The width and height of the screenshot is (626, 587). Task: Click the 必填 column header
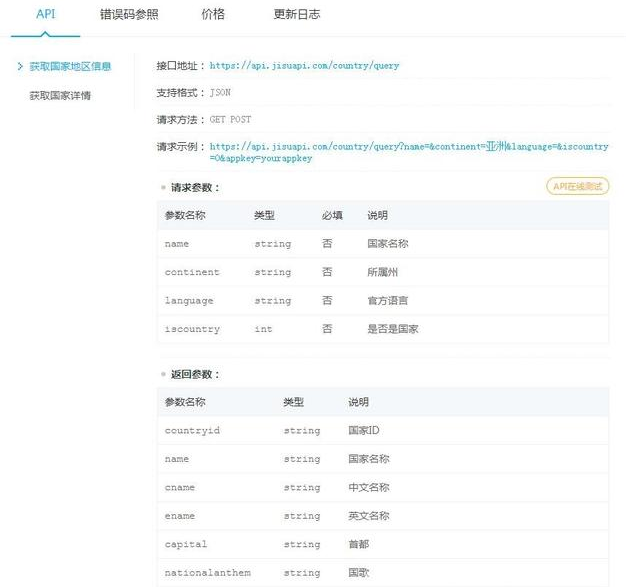point(332,215)
